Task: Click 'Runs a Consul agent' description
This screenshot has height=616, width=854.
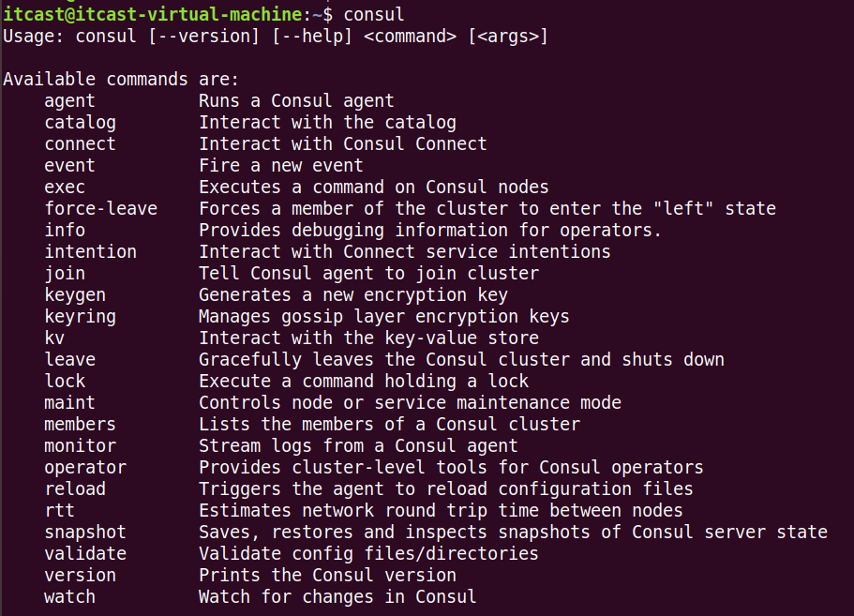Action: [296, 101]
